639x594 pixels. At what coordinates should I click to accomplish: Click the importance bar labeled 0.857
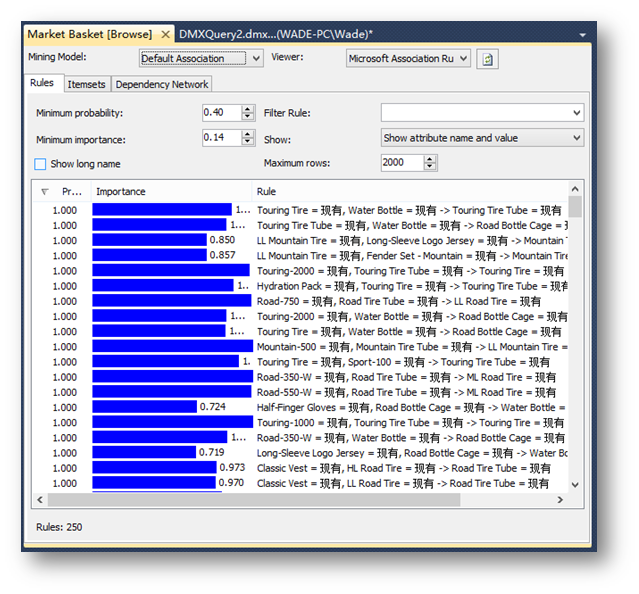[x=150, y=255]
